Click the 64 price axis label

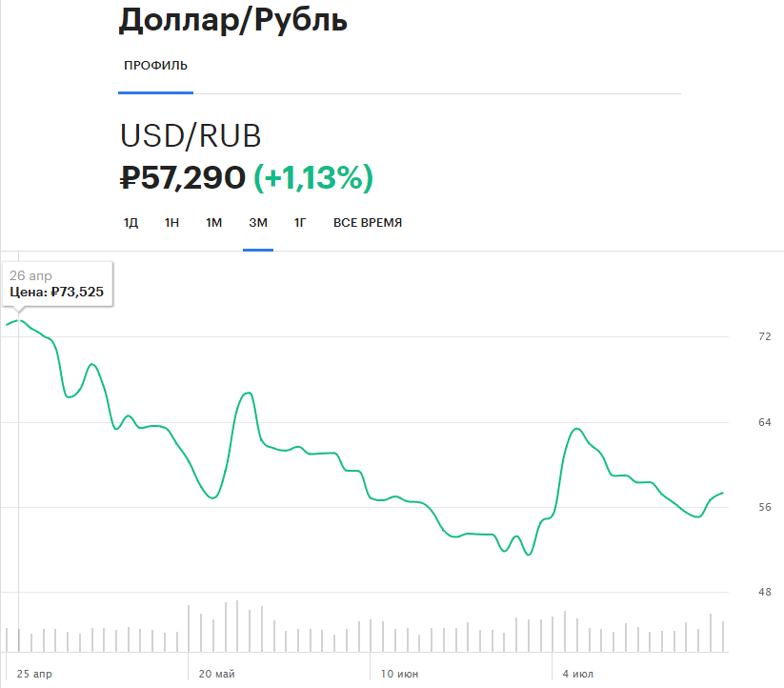point(737,422)
